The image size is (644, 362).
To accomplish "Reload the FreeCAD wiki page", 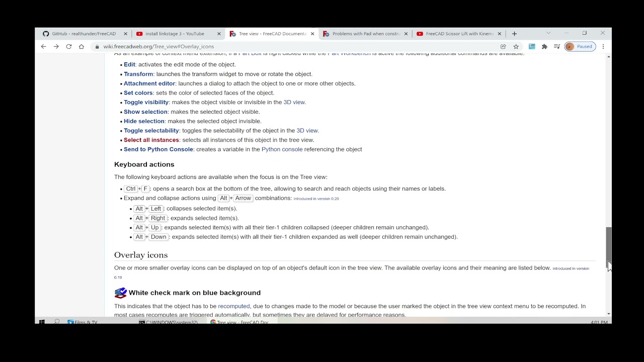I will (x=69, y=46).
